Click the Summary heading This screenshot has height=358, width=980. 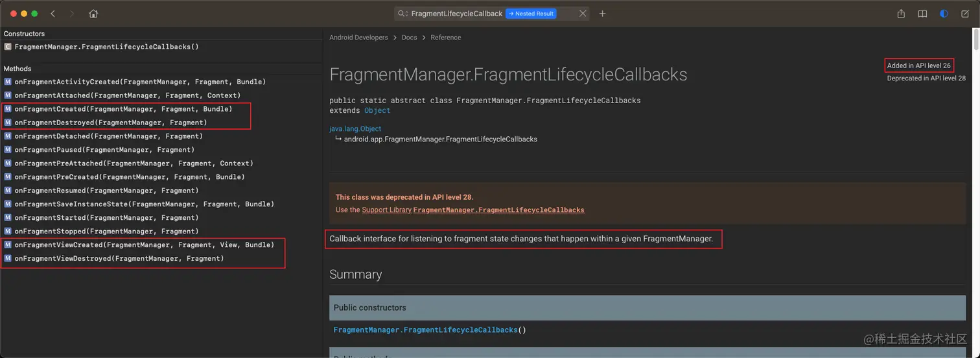coord(355,274)
